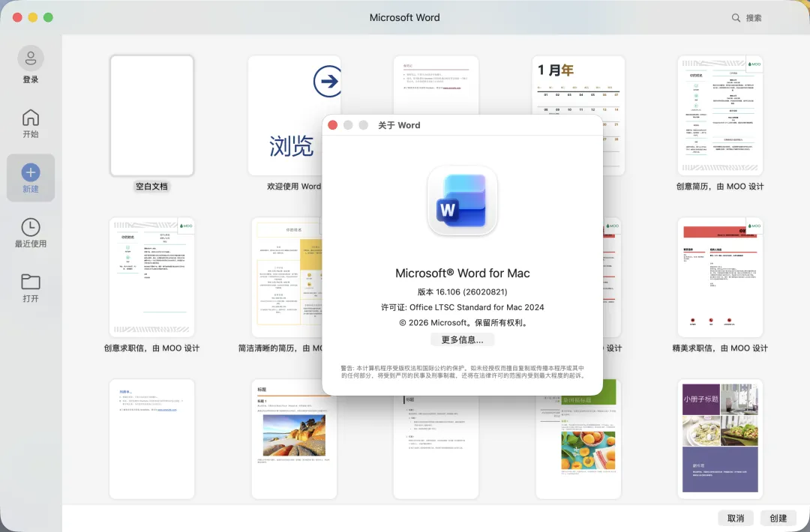Choose the 创意简历，由 MOO 设计 template
Image resolution: width=810 pixels, height=532 pixels.
720,115
